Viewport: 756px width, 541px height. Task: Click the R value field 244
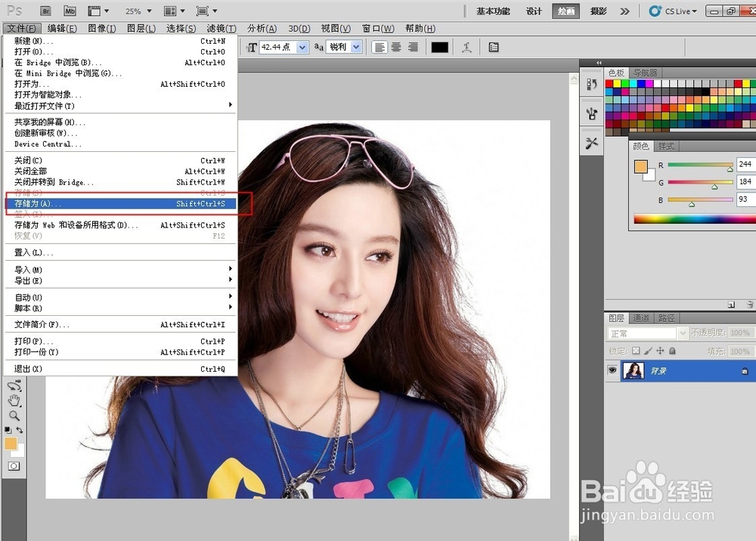tap(746, 164)
